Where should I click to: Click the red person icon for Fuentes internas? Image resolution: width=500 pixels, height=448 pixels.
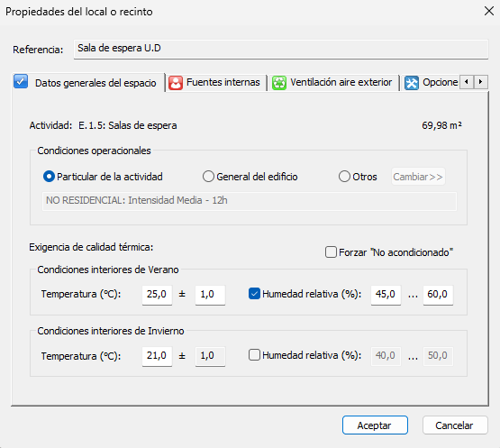click(x=176, y=83)
